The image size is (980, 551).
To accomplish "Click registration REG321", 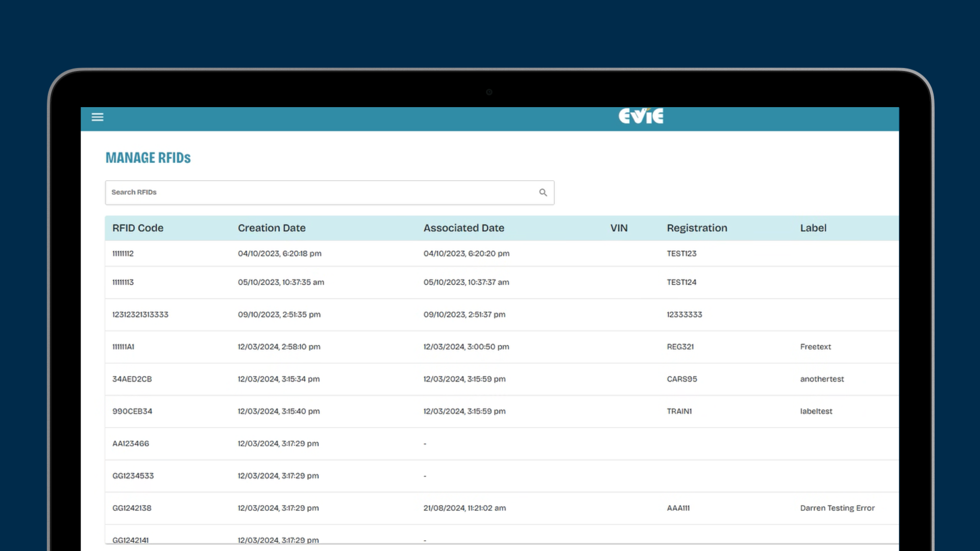I will point(680,347).
